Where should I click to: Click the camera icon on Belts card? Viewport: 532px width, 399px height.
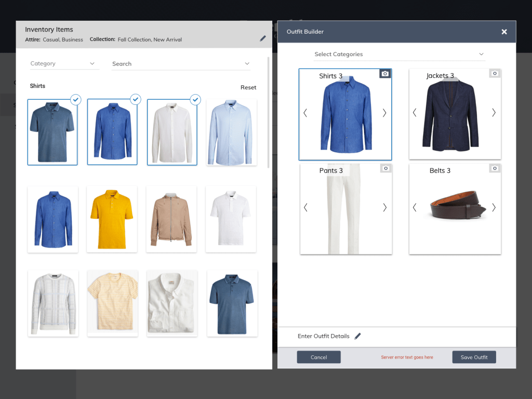495,168
